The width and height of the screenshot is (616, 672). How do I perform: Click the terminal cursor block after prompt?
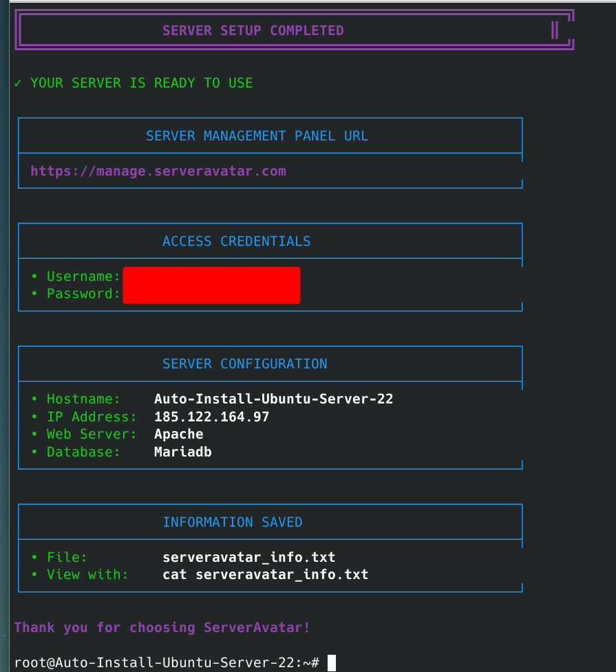(332, 662)
